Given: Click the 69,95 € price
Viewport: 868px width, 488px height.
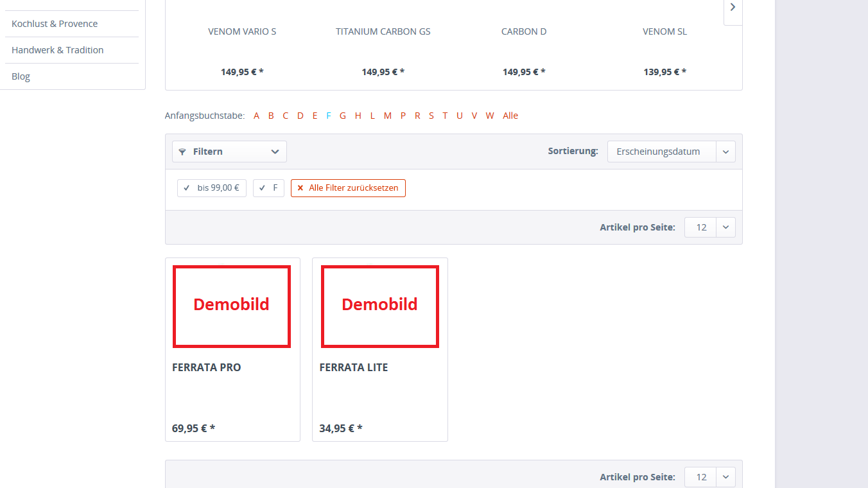Looking at the screenshot, I should [193, 428].
